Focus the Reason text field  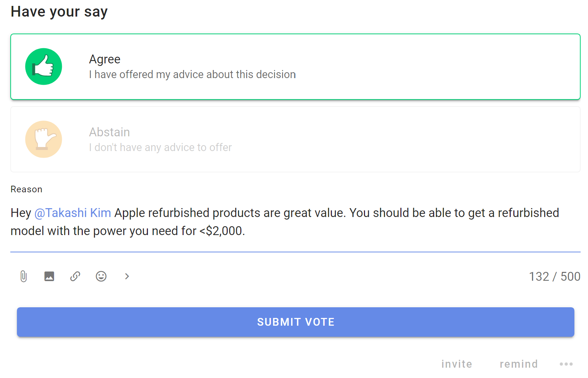coord(295,222)
